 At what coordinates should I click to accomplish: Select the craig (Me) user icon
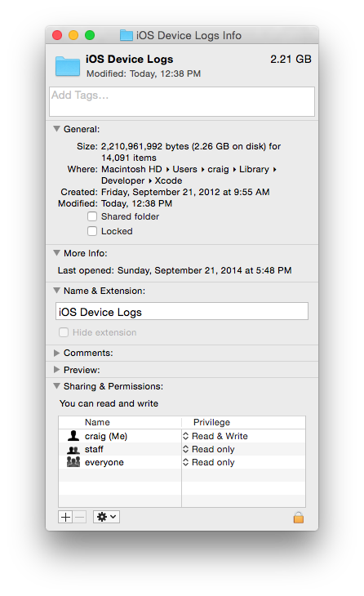73,436
